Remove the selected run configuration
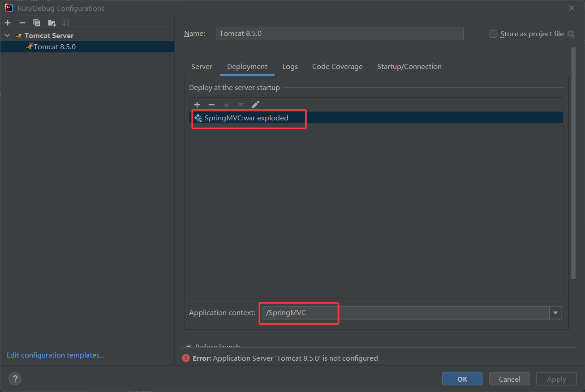The image size is (585, 392). [22, 23]
